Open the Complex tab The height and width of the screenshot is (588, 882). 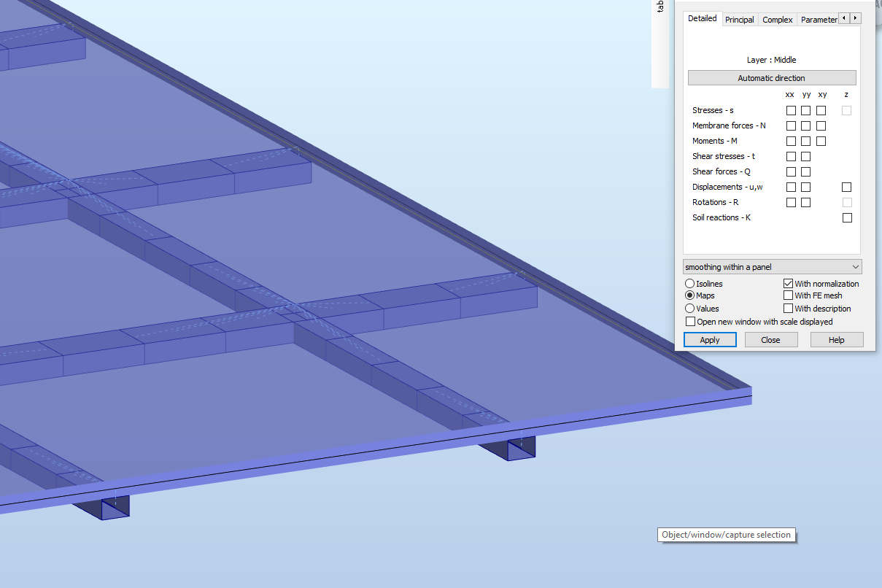[777, 20]
